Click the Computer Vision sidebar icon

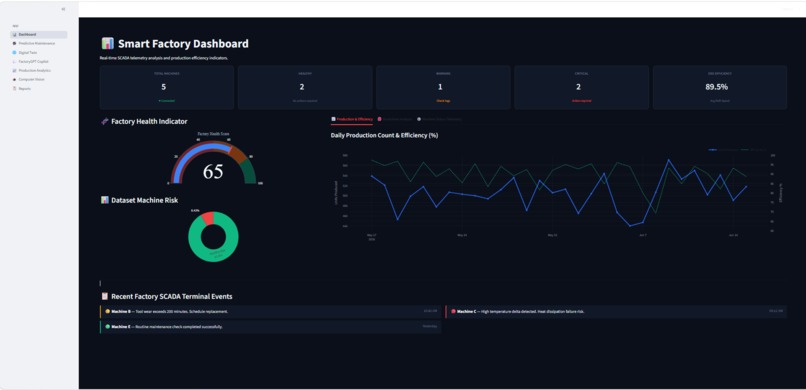tap(14, 80)
